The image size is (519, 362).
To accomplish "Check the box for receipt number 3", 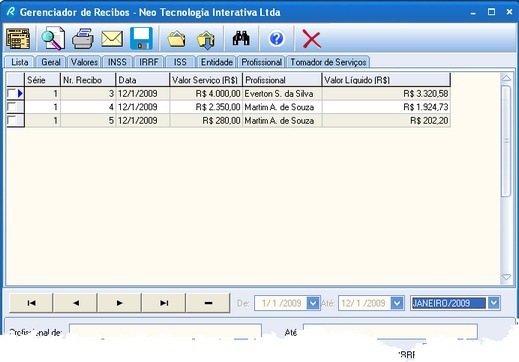I will point(12,93).
